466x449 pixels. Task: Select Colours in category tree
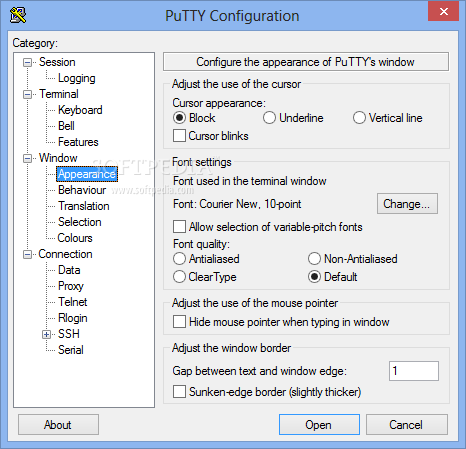coord(75,238)
